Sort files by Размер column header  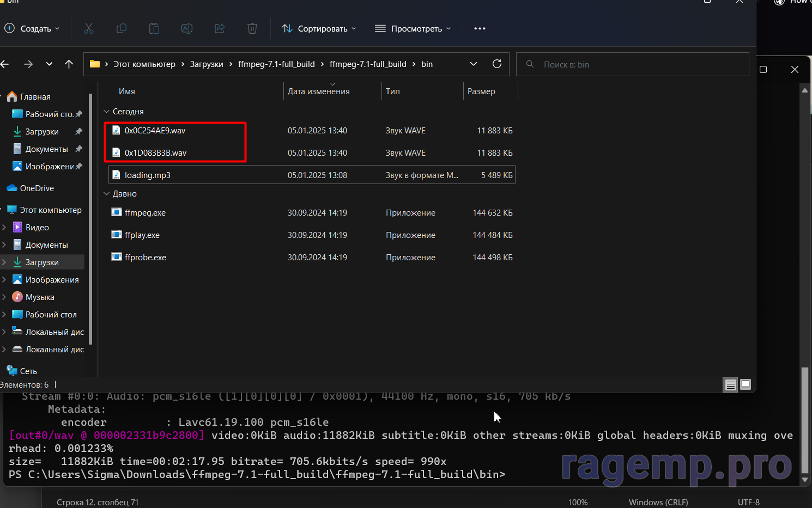coord(481,91)
